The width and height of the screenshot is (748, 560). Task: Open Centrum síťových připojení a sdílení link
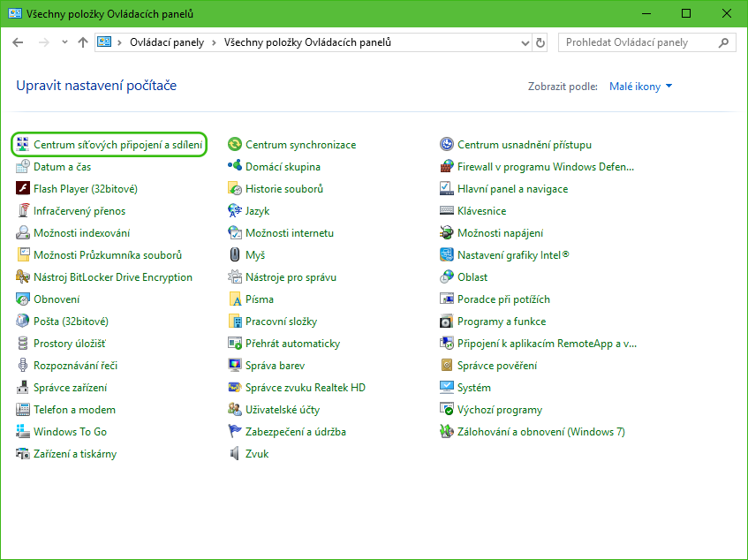click(x=118, y=145)
